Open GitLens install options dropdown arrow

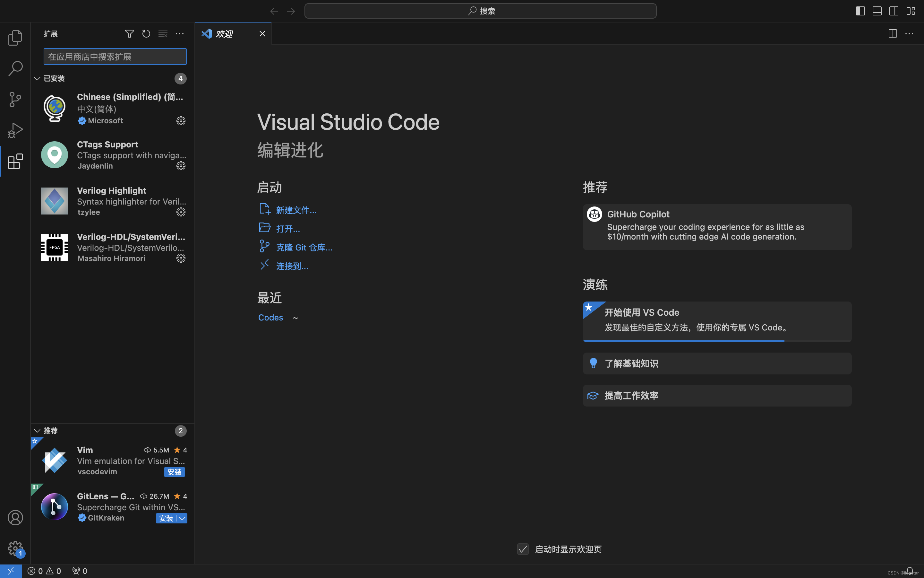(183, 518)
